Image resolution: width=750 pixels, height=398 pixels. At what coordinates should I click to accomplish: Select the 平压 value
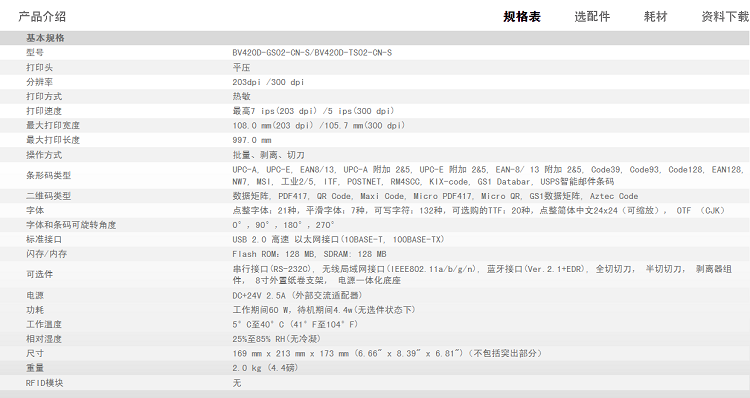pos(242,67)
